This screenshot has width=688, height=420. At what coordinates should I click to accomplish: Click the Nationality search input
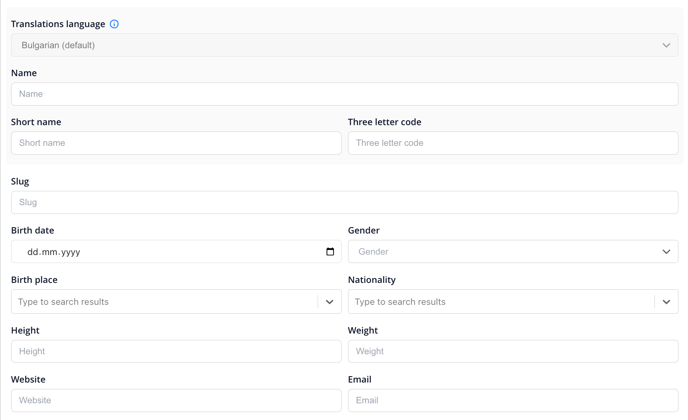[x=501, y=302]
